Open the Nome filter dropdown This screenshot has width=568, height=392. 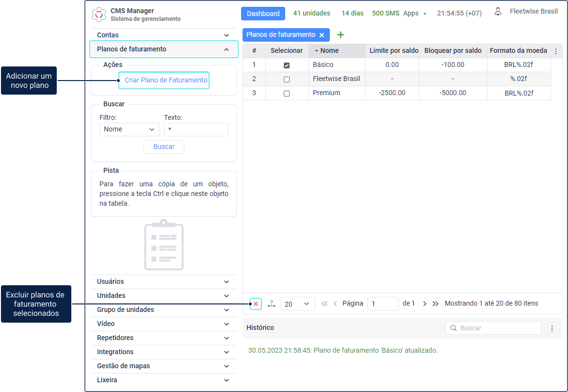coord(130,130)
